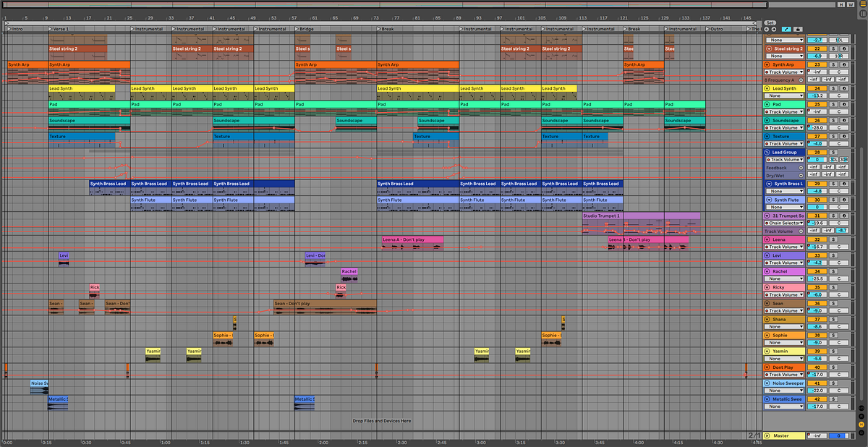Open the Track Volume automation dropdown on Synth Arp
Screen dimensions: 868x447
(x=785, y=72)
